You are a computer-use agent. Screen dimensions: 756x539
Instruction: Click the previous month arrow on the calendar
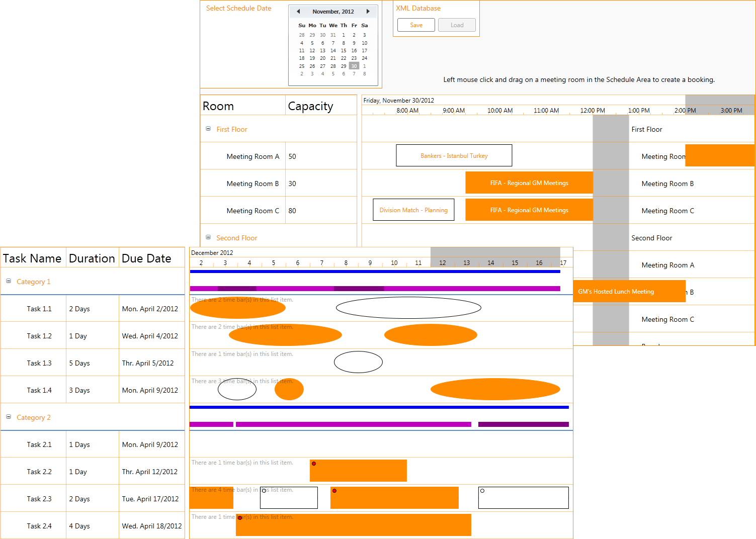pyautogui.click(x=298, y=11)
